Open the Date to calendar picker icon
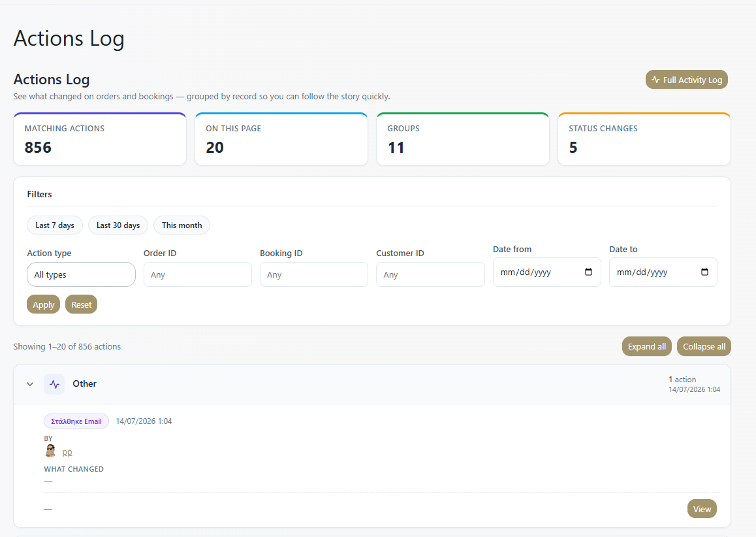Image resolution: width=756 pixels, height=537 pixels. coord(704,272)
